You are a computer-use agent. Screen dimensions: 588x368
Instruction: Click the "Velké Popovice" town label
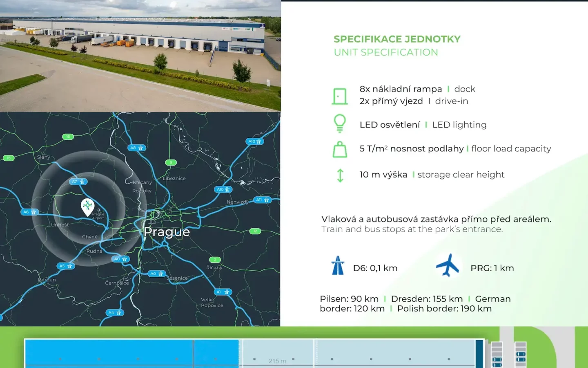[x=212, y=303]
